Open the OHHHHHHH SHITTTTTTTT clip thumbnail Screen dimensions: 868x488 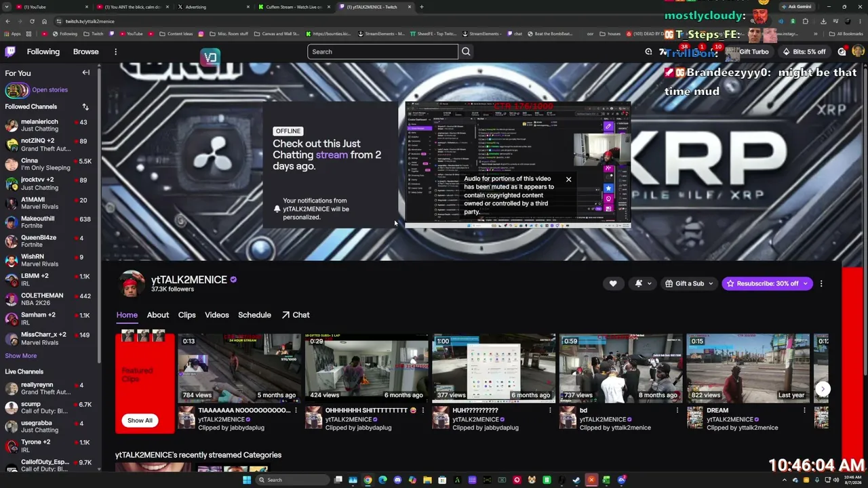[366, 368]
